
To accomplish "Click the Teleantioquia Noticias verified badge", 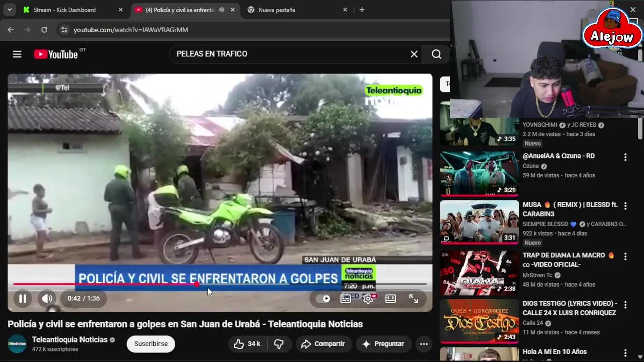I will tap(112, 340).
